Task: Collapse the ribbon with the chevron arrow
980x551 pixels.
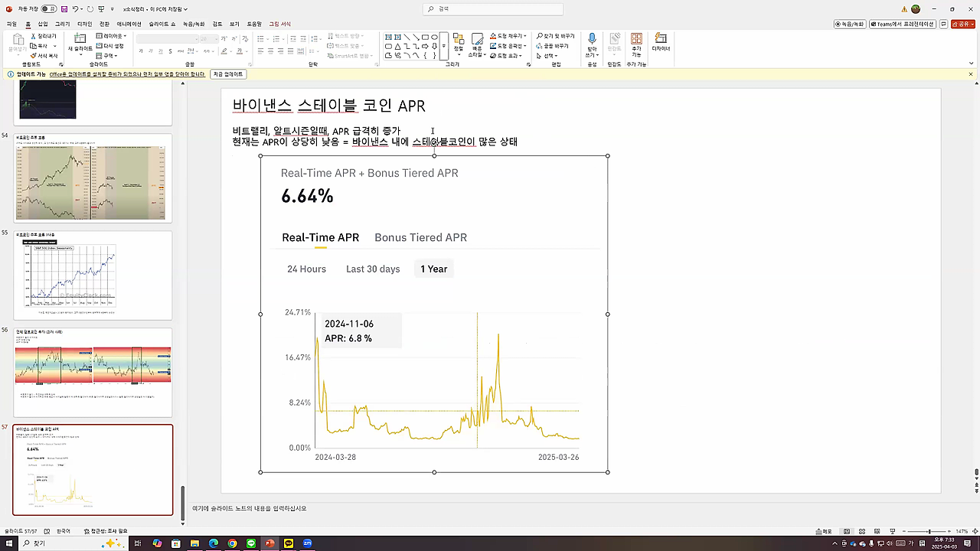Action: pyautogui.click(x=970, y=64)
